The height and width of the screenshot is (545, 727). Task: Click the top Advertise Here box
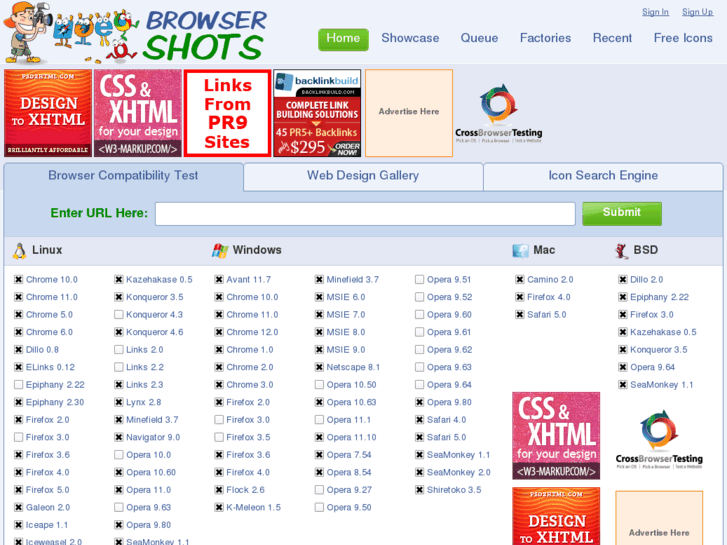pos(409,113)
